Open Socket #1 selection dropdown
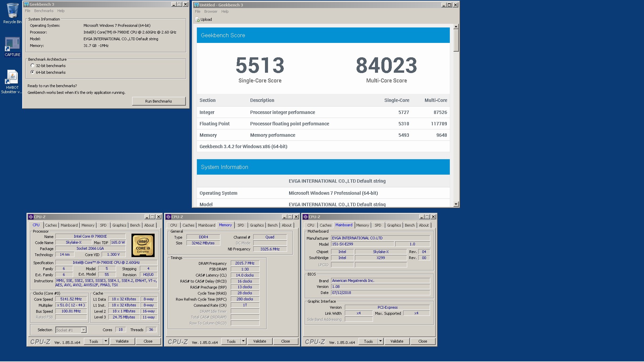Image resolution: width=644 pixels, height=362 pixels. pyautogui.click(x=84, y=330)
